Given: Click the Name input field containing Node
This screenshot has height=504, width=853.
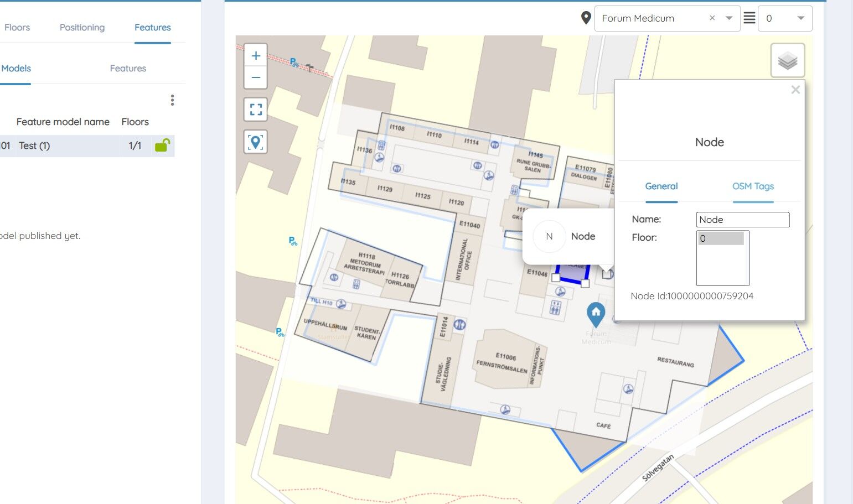Looking at the screenshot, I should pyautogui.click(x=743, y=220).
